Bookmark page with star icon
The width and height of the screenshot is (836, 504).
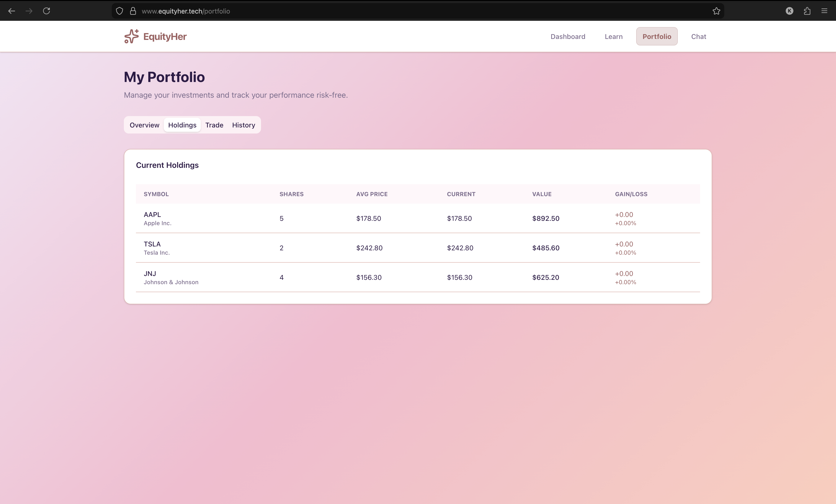[x=716, y=11]
